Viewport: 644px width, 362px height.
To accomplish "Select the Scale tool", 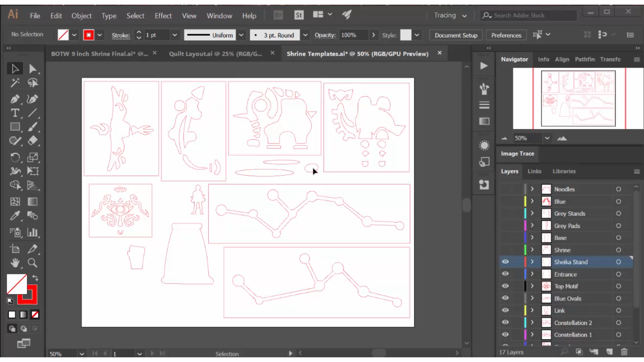I will point(33,157).
